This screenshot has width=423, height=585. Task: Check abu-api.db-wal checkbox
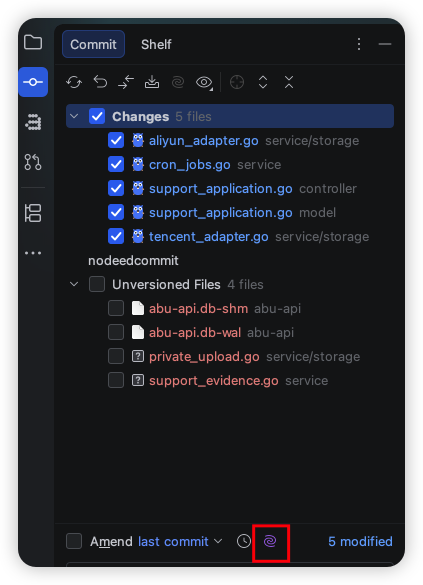[x=116, y=332]
